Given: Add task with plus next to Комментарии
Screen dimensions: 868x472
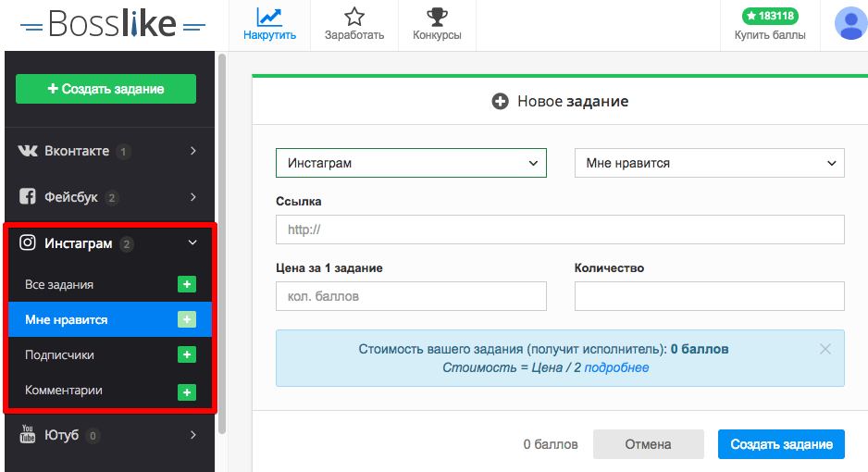Looking at the screenshot, I should click(x=187, y=391).
